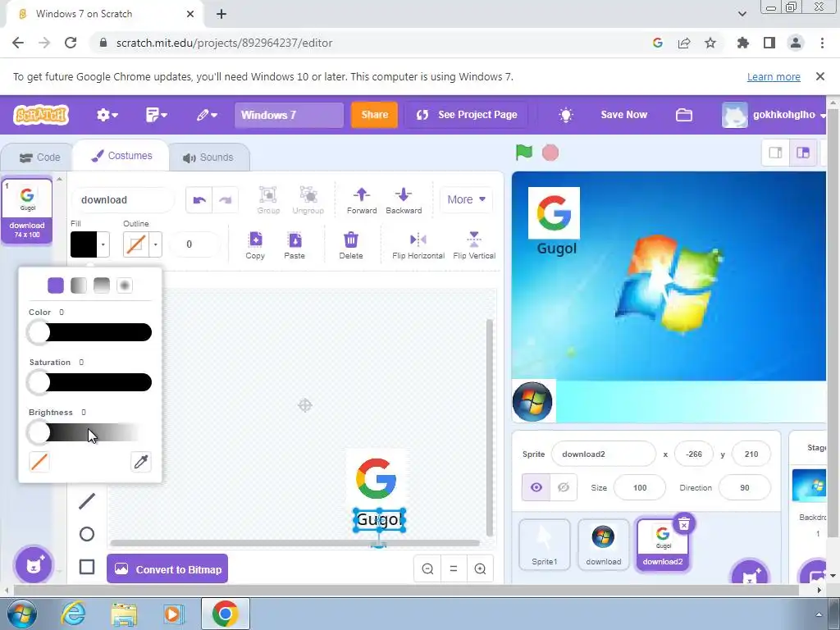Viewport: 840px width, 630px height.
Task: Delete the download2 sprite using trash icon
Action: tap(684, 524)
